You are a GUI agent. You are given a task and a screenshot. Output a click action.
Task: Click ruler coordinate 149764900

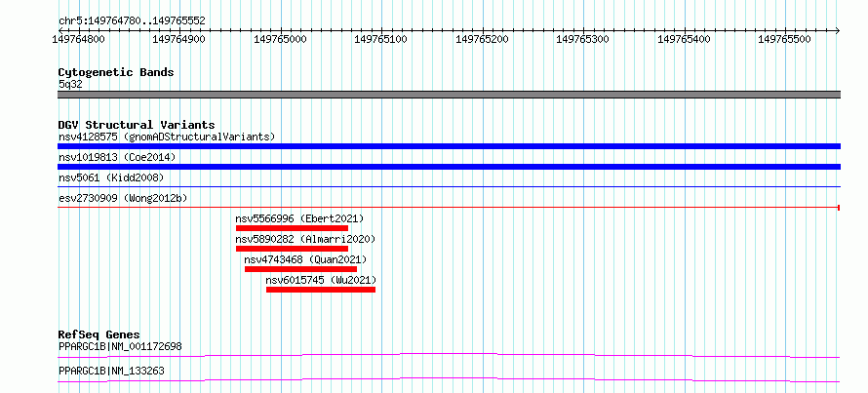pos(178,39)
